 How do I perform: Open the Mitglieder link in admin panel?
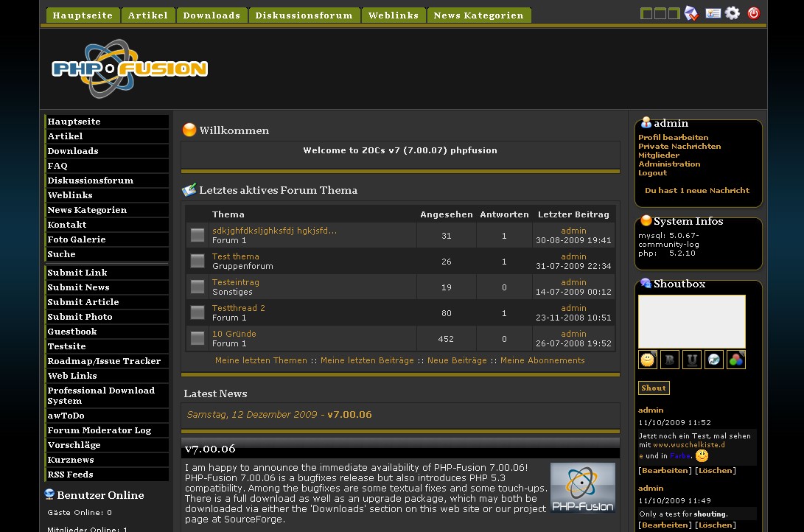(x=659, y=155)
